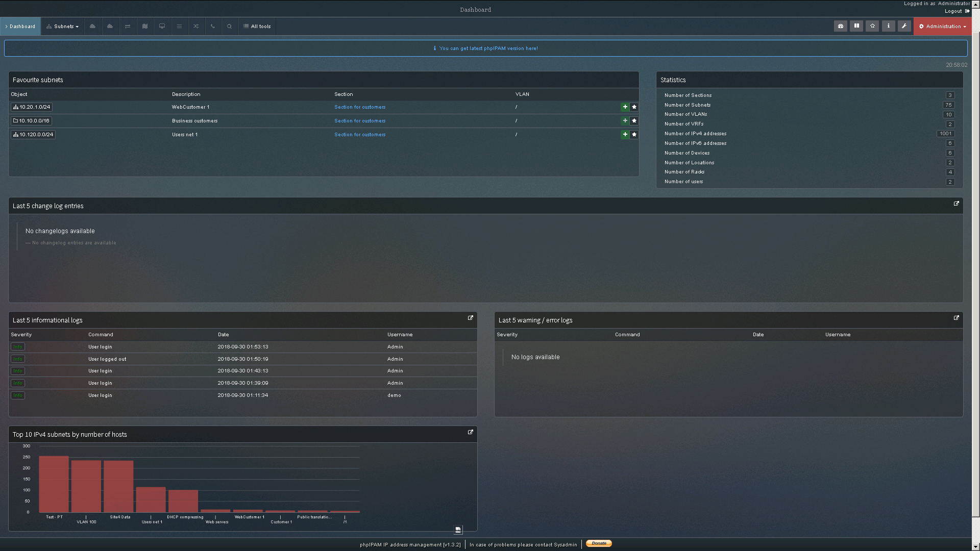
Task: Open change log entries widget external-link icon
Action: pos(956,204)
